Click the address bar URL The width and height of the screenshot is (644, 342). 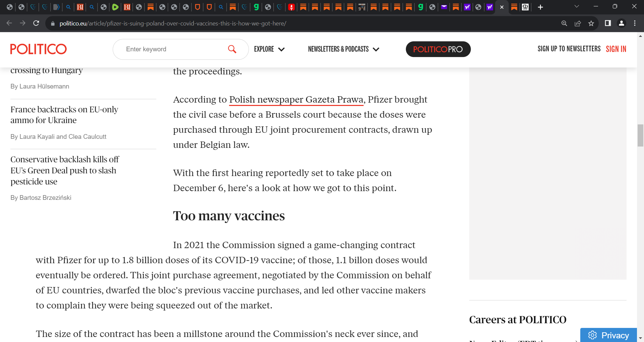click(x=173, y=23)
